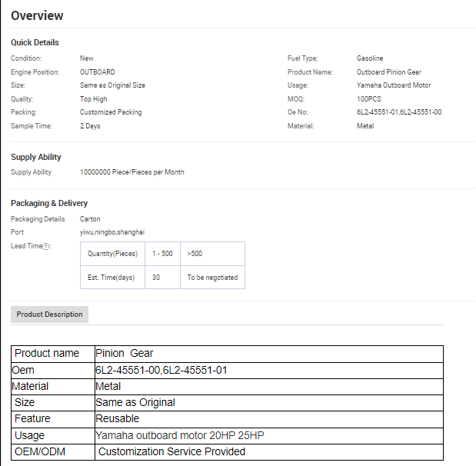Click the Oe No value 6L2-45551-01,6L2-45551-00
The height and width of the screenshot is (466, 476).
coord(398,112)
